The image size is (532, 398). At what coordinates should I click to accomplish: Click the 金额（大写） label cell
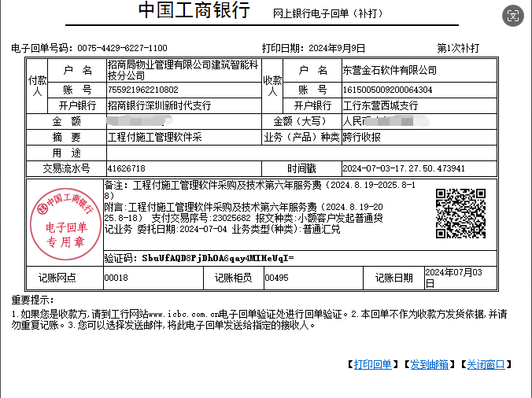pyautogui.click(x=301, y=121)
